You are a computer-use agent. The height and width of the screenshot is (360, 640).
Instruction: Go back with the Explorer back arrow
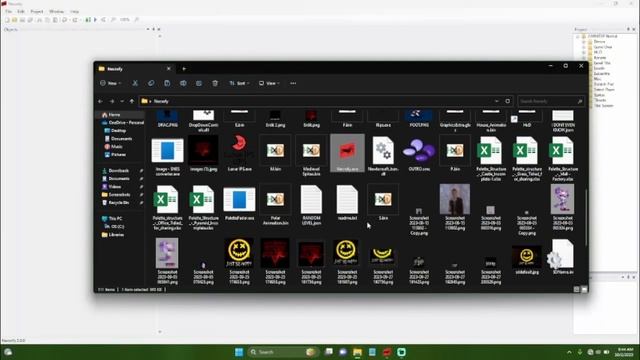pyautogui.click(x=100, y=101)
